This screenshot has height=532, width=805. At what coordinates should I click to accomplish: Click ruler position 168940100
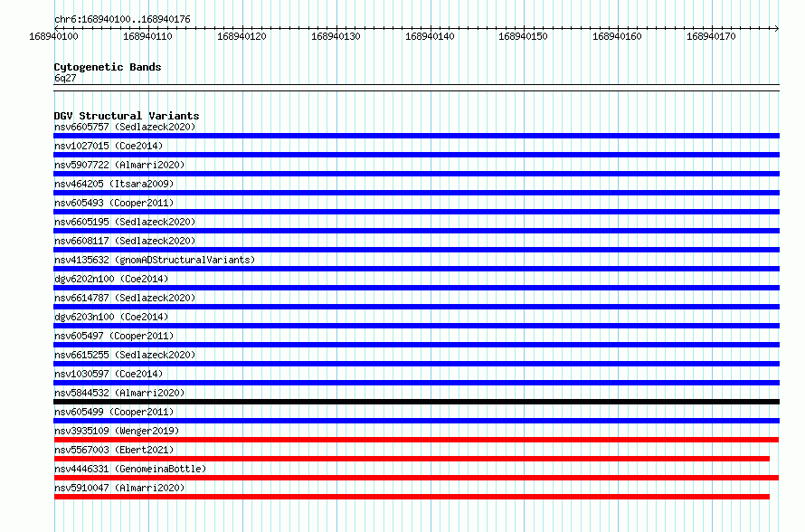54,36
